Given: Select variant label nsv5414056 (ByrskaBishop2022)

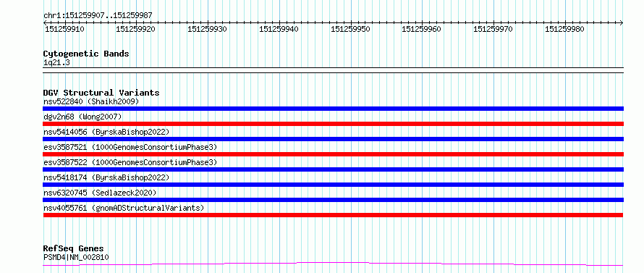Looking at the screenshot, I should tap(106, 132).
